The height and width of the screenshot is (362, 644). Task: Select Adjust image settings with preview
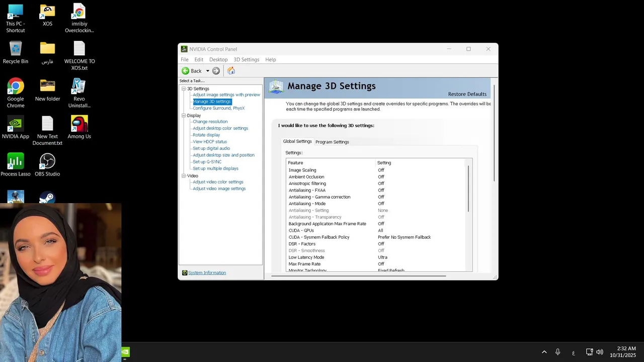(226, 95)
